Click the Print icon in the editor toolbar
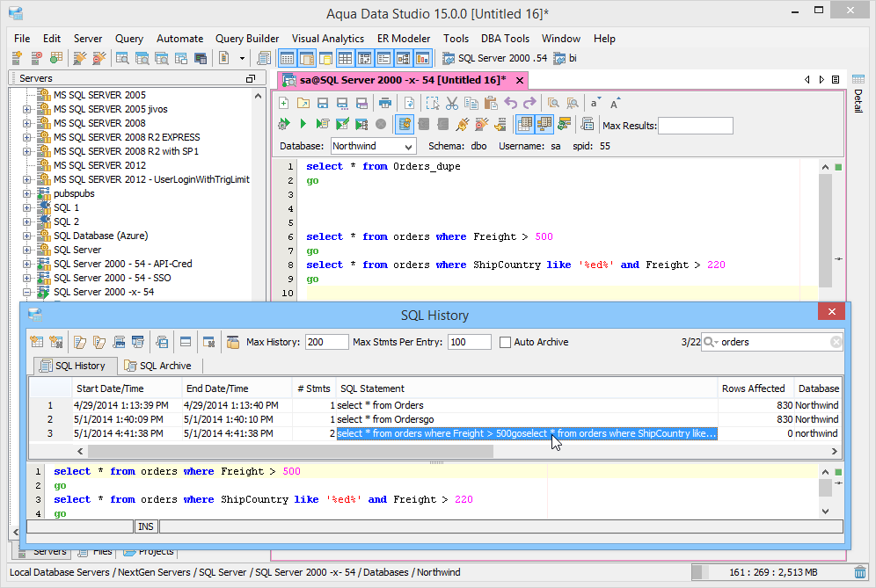876x588 pixels. pos(385,104)
